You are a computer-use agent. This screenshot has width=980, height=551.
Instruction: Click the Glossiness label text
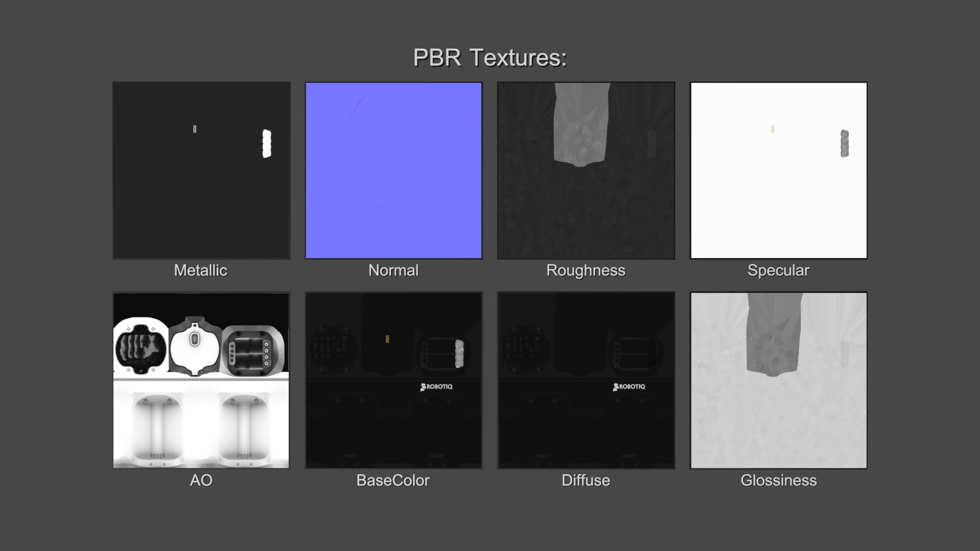pyautogui.click(x=778, y=481)
